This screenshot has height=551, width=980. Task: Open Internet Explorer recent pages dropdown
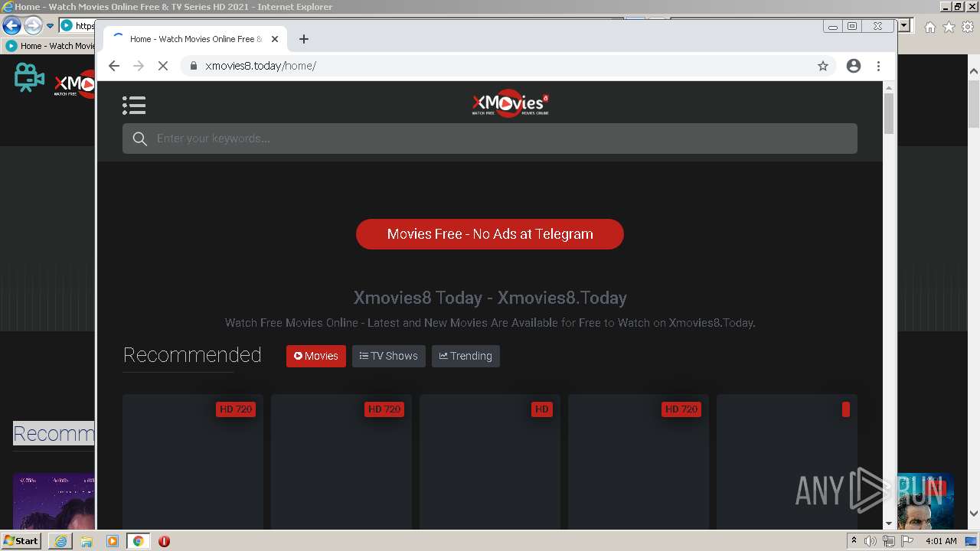[51, 25]
